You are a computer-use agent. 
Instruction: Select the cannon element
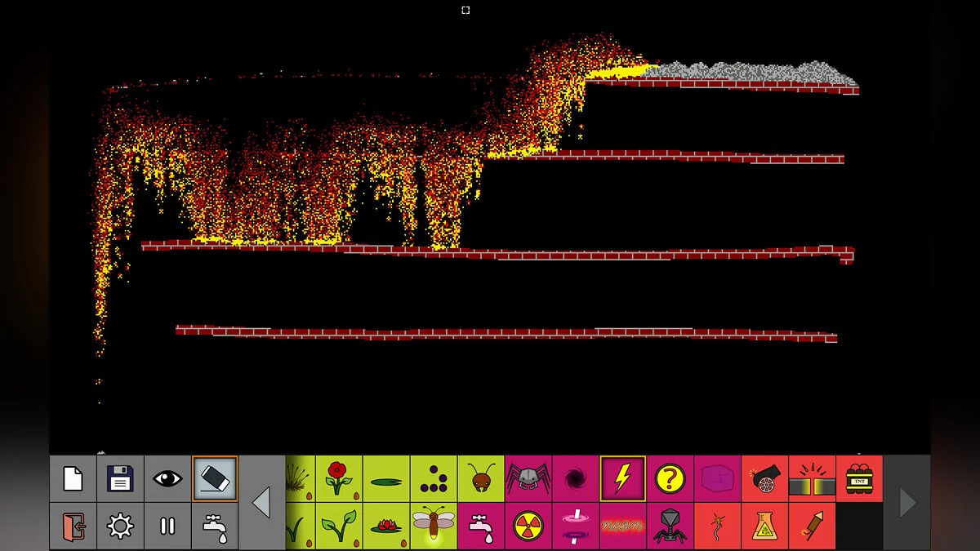tap(765, 480)
